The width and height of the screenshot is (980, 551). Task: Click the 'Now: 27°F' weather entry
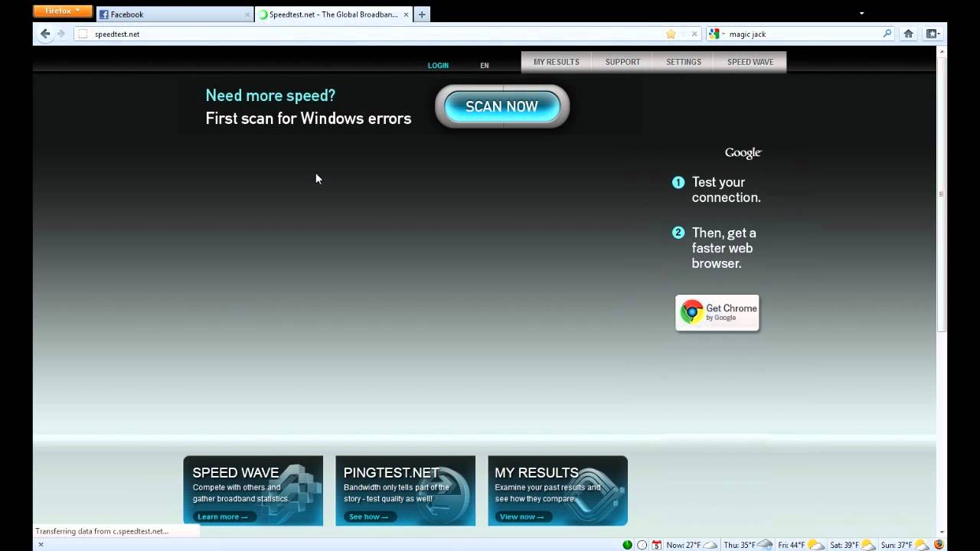point(684,545)
